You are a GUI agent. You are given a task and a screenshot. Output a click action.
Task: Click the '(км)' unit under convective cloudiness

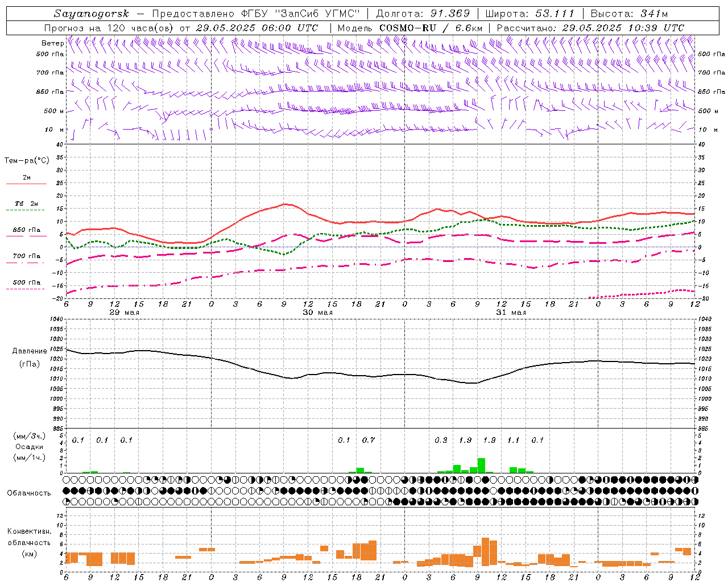point(29,553)
